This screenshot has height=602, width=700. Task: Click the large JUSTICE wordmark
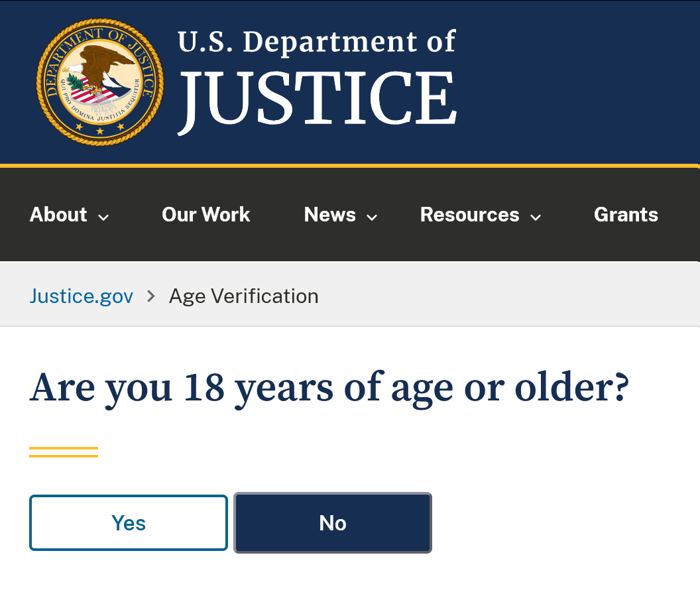click(318, 98)
